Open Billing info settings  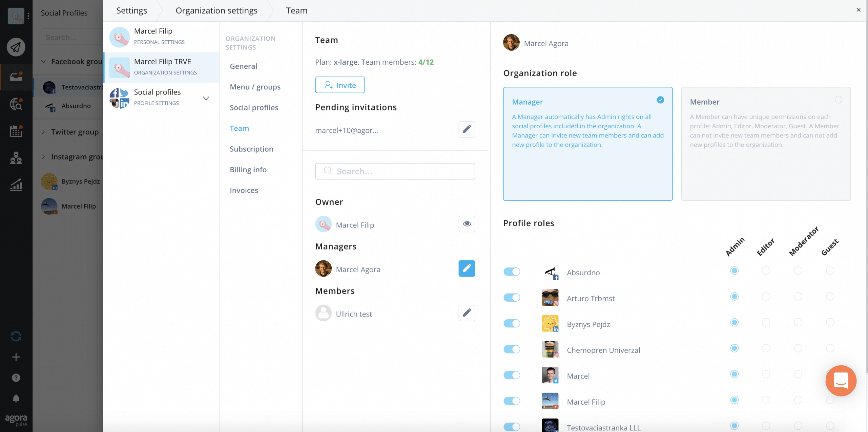248,169
